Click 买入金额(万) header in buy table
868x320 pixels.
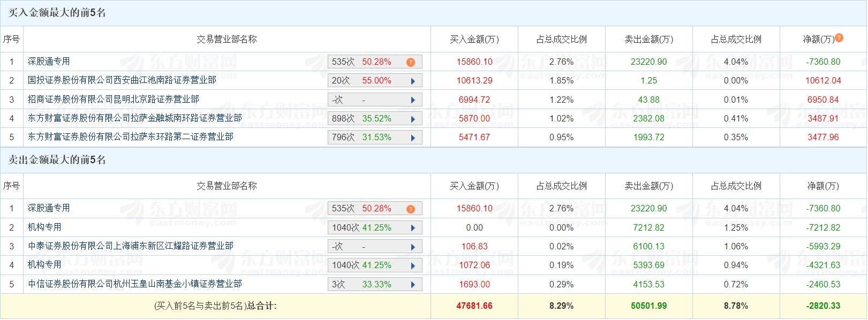tap(474, 39)
